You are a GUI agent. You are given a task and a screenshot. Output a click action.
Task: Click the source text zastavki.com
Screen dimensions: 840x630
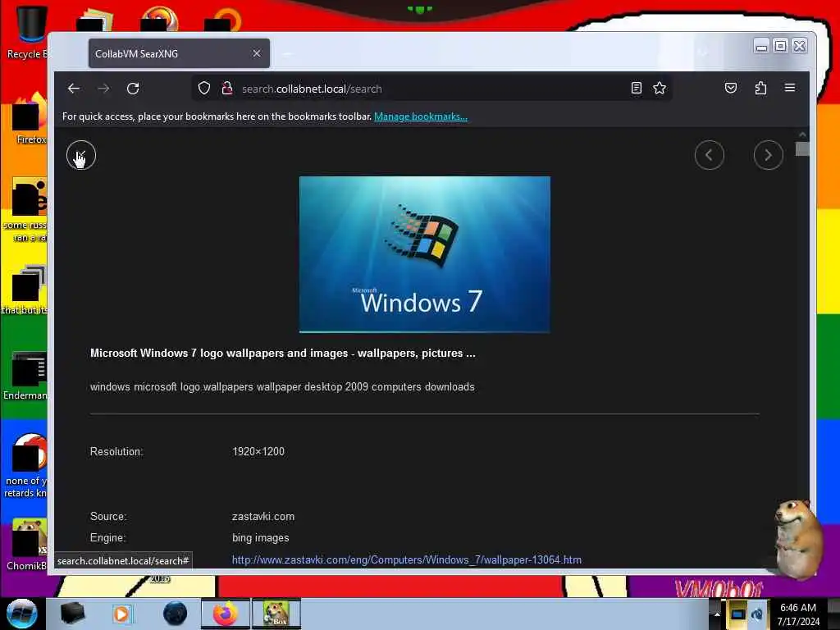(x=263, y=517)
